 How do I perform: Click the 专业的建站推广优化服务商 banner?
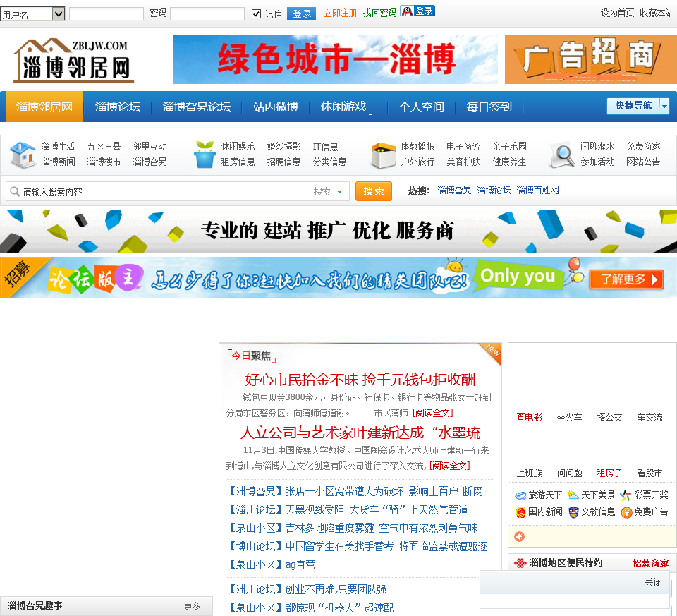(338, 230)
